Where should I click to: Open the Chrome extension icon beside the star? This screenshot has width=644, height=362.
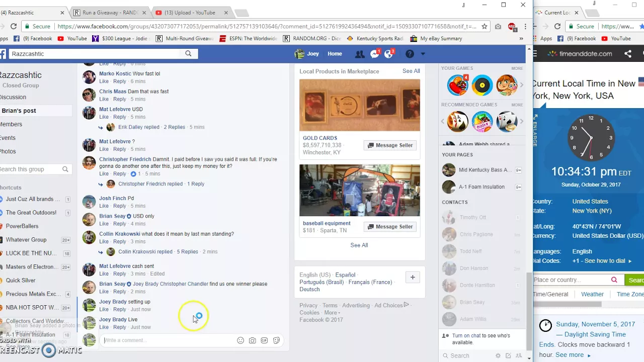[498, 26]
